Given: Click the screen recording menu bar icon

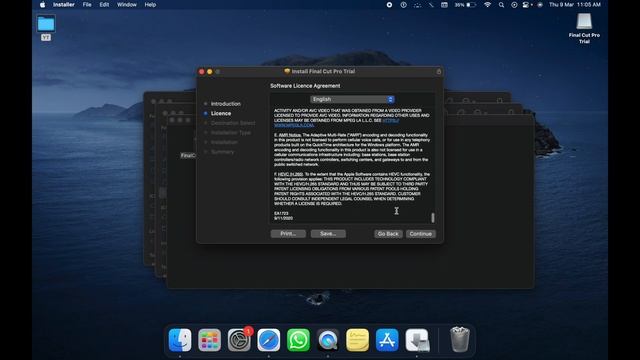Looking at the screenshot, I should tap(389, 4).
